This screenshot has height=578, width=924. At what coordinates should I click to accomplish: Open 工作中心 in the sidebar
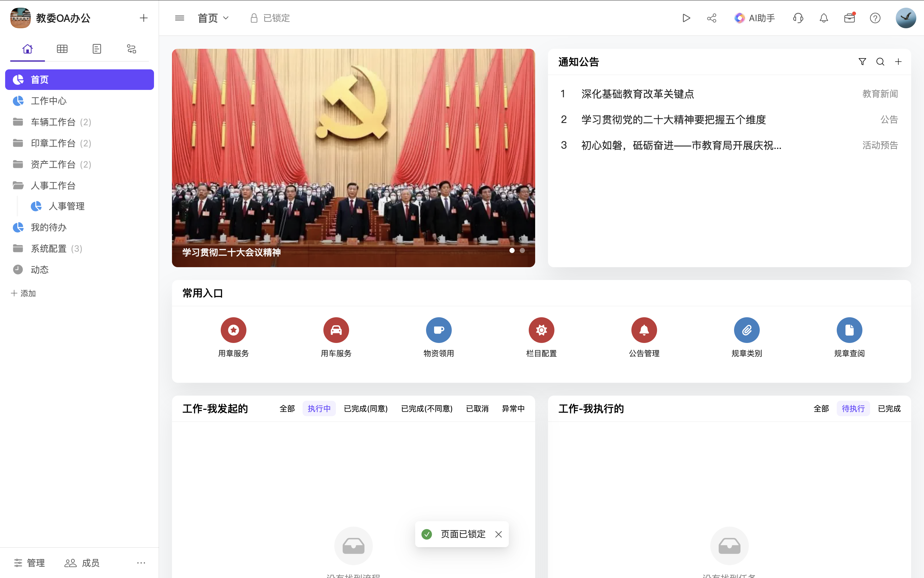80,101
